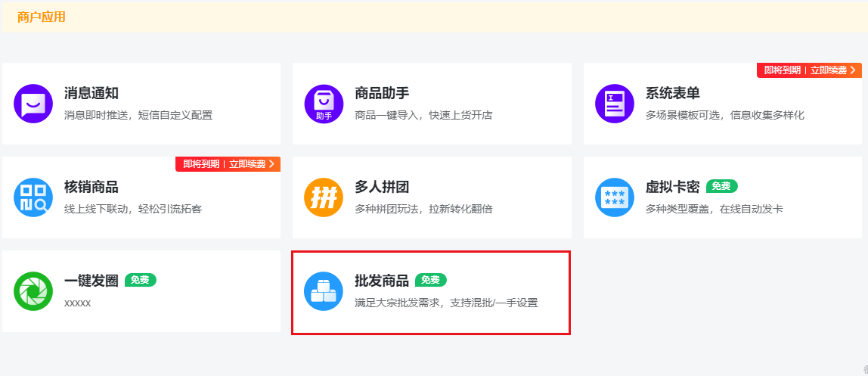Open the 消息通知 purple chat icon
The height and width of the screenshot is (376, 868).
pyautogui.click(x=33, y=104)
